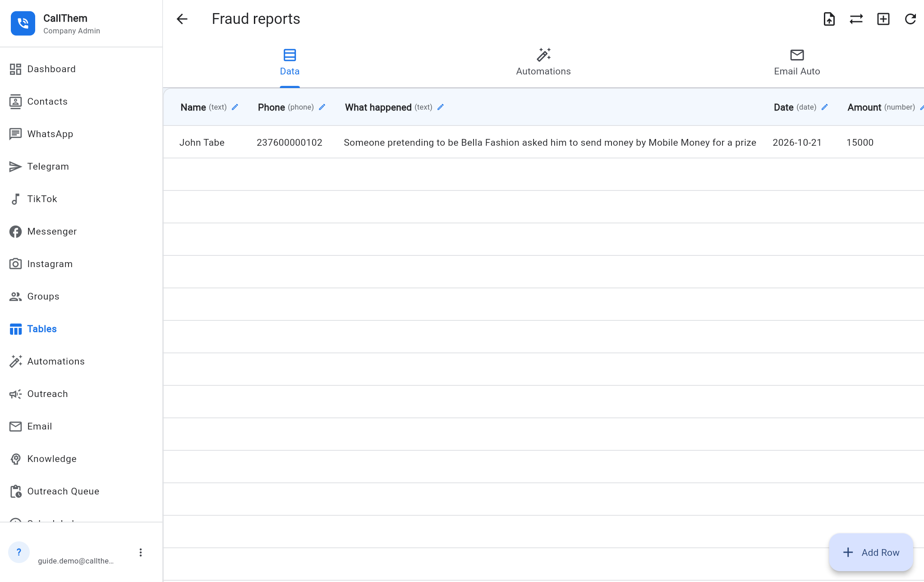Edit the What happened column pencil icon
Screen dimensions: 924x582
(441, 107)
